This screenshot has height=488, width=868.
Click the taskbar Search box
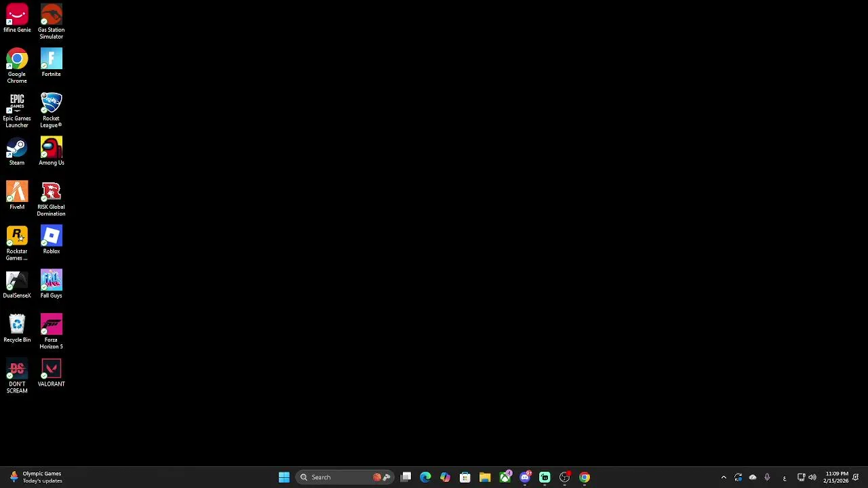[344, 477]
